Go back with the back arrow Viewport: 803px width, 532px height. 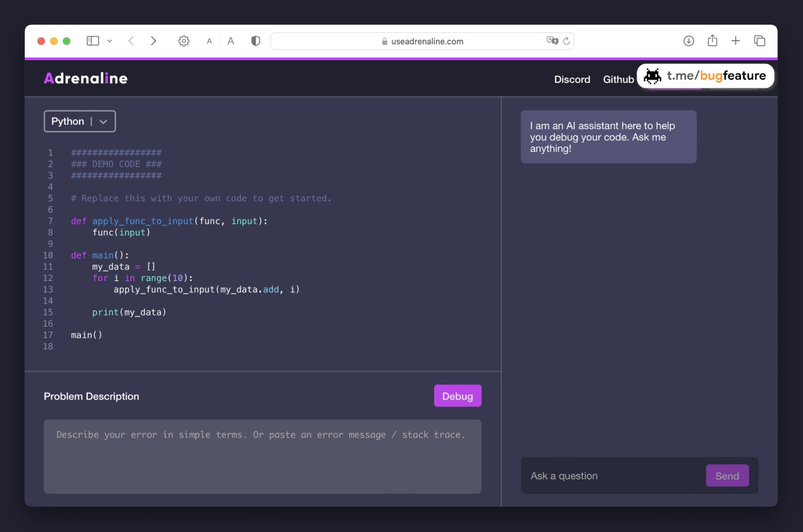pyautogui.click(x=131, y=41)
